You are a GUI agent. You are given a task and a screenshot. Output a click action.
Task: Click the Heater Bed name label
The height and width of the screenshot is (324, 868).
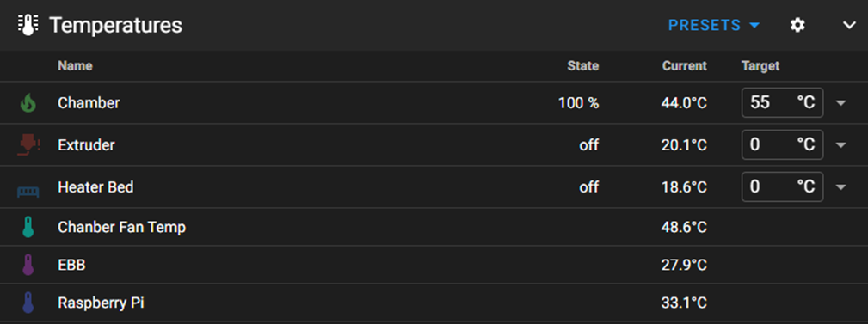click(95, 186)
